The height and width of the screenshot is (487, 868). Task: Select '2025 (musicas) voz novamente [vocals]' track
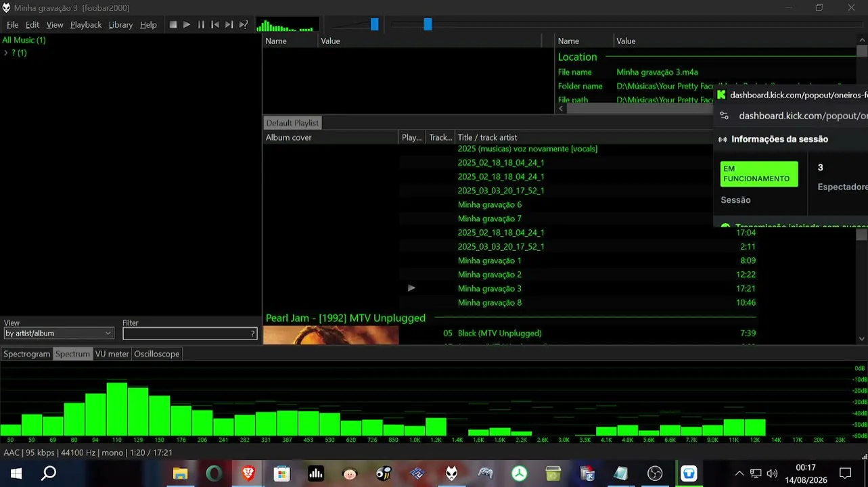click(528, 149)
